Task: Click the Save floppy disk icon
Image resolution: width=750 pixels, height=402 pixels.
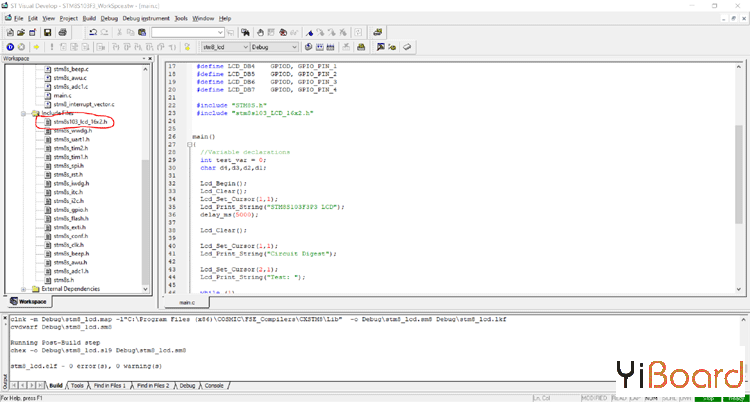Action: 47,33
